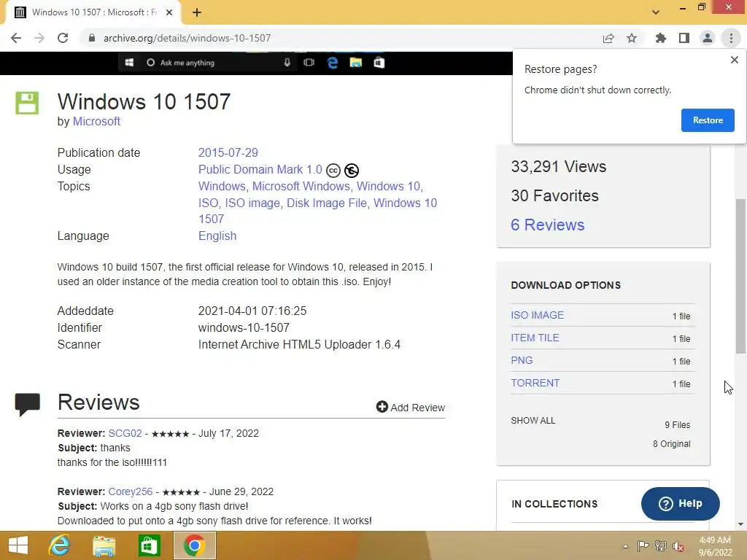
Task: Share this page via share icon
Action: 608,38
